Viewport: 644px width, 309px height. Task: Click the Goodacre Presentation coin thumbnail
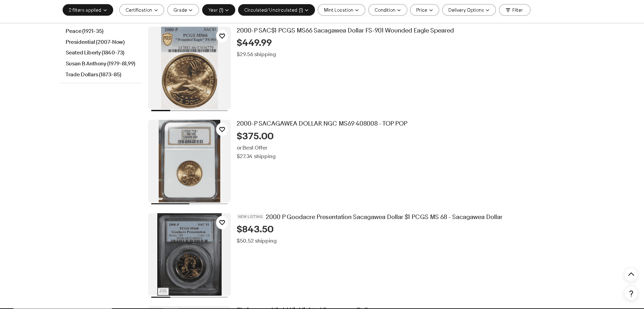coord(189,254)
